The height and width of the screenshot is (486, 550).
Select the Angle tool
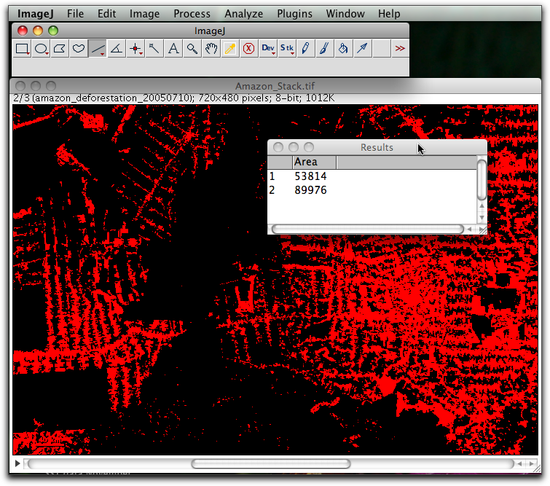116,48
